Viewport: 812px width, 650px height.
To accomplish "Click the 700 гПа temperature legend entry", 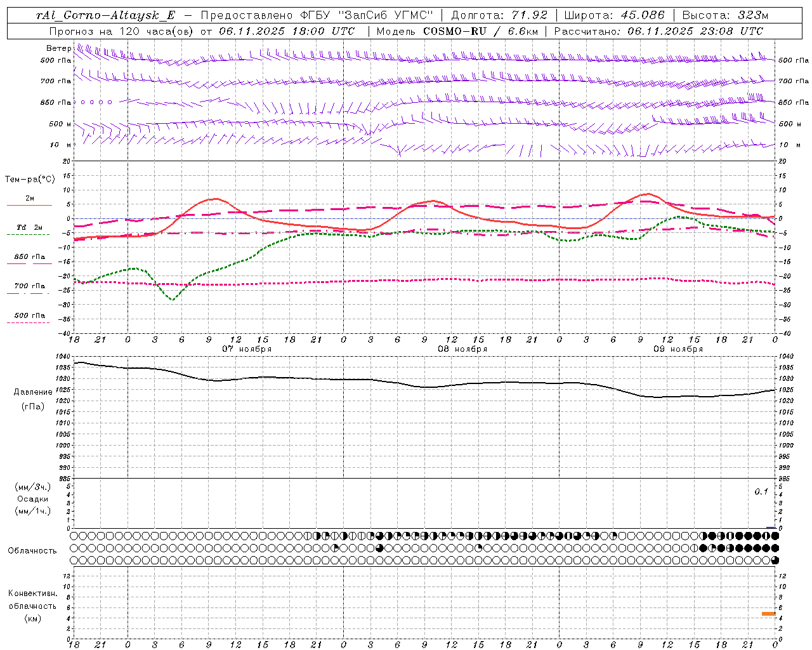I will pos(30,286).
